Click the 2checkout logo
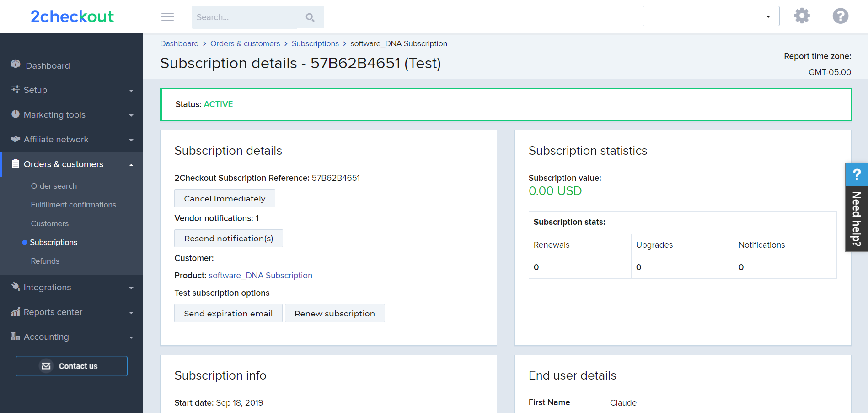This screenshot has height=413, width=868. click(72, 16)
